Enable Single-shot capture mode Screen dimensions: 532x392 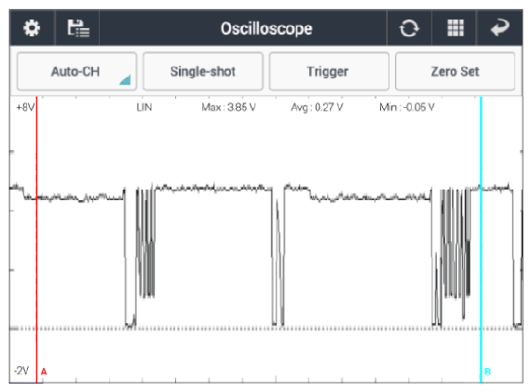(x=203, y=71)
